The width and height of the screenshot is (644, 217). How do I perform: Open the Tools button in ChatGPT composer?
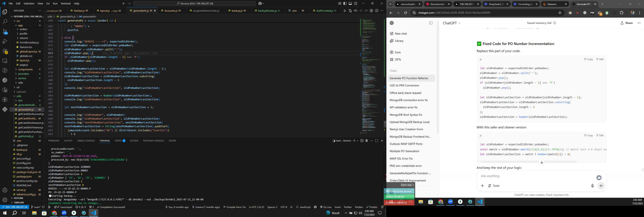pyautogui.click(x=494, y=186)
